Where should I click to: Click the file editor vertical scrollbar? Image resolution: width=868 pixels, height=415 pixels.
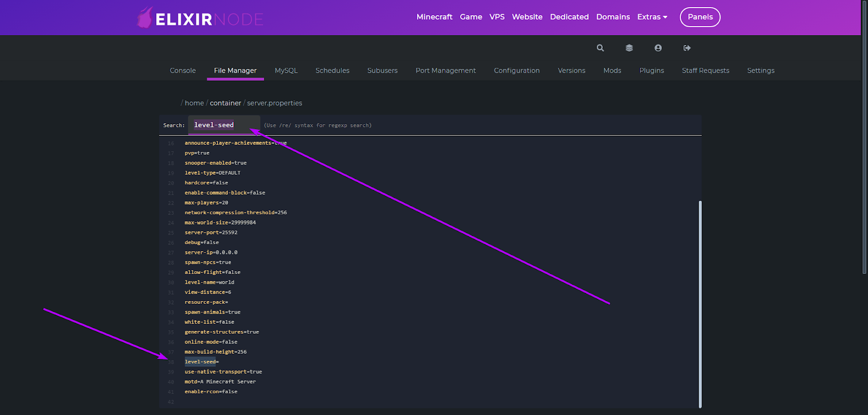(x=700, y=304)
